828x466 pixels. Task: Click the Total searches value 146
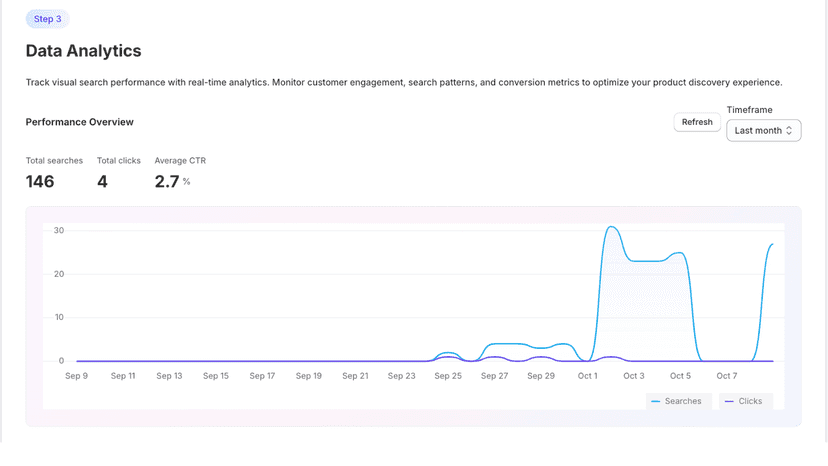pyautogui.click(x=40, y=182)
